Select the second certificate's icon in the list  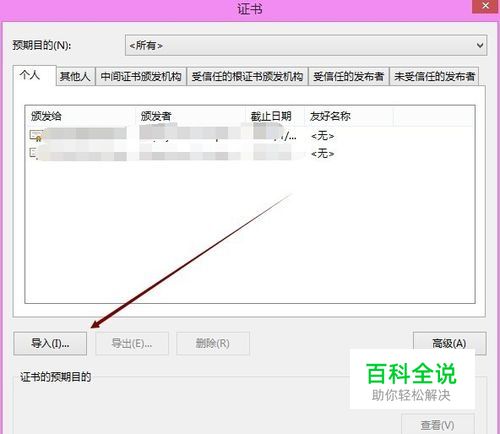point(34,153)
